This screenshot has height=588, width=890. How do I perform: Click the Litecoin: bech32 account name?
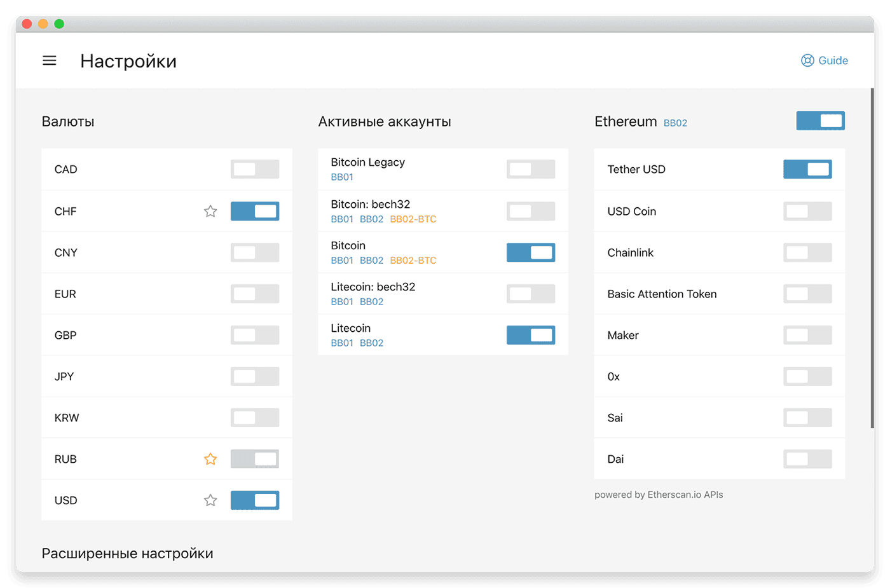(373, 287)
